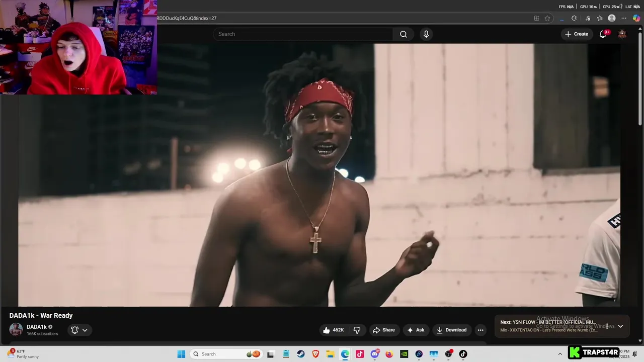
Task: Open NVIDIA app from taskbar
Action: pyautogui.click(x=404, y=354)
